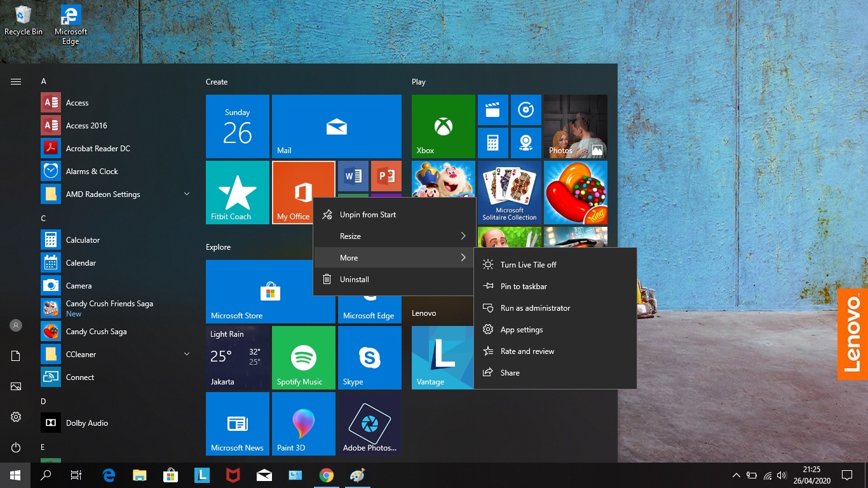This screenshot has width=868, height=488.
Task: Open Microsoft Solitaire Collection tile
Action: 510,193
